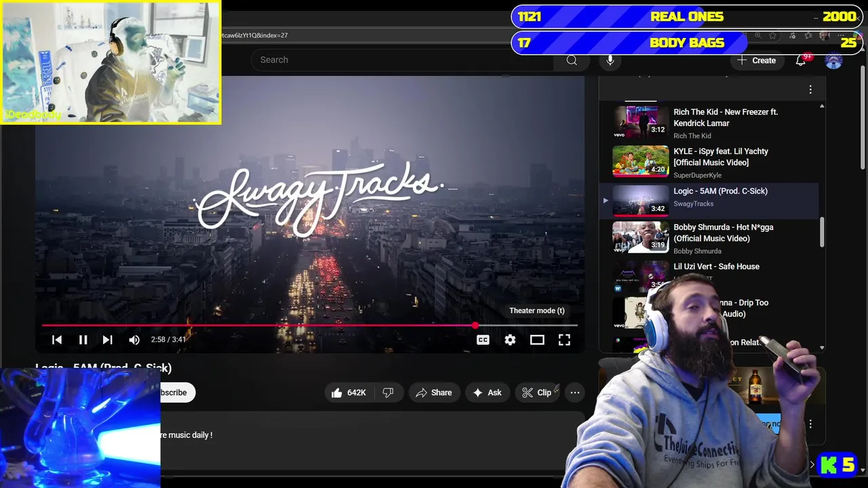Screen dimensions: 868x488
Task: Dislike the video thumbs down
Action: [388, 392]
